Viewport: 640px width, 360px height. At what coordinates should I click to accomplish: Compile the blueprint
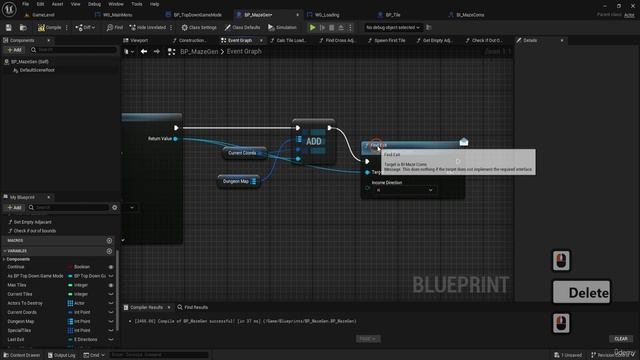[49, 27]
